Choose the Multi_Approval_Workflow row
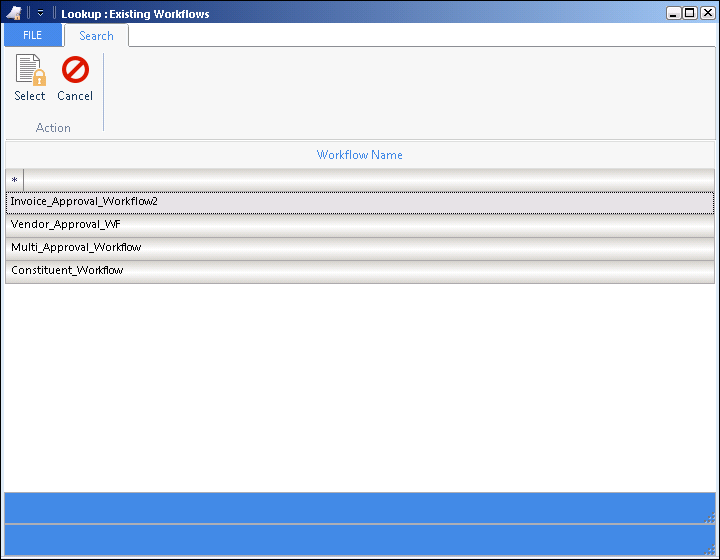Image resolution: width=720 pixels, height=560 pixels. [360, 248]
